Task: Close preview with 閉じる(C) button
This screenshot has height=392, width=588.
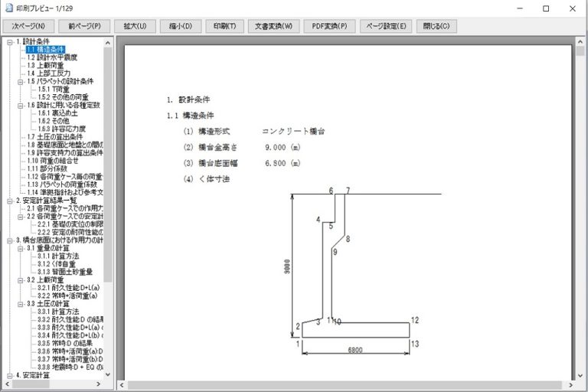Action: pyautogui.click(x=436, y=25)
